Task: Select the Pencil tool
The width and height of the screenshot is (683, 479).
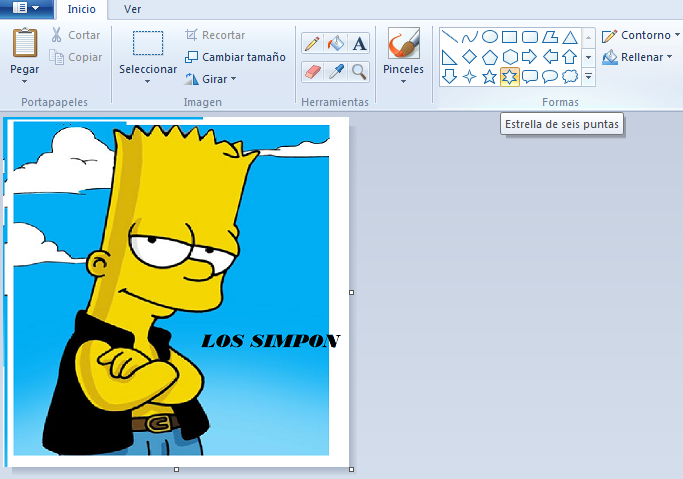Action: (x=312, y=44)
